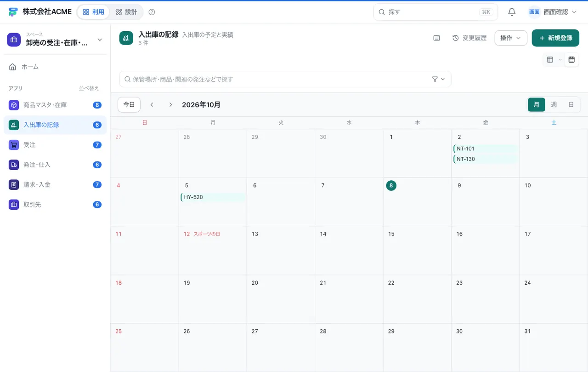Click the date 15 cell number
588x372 pixels.
pos(391,234)
